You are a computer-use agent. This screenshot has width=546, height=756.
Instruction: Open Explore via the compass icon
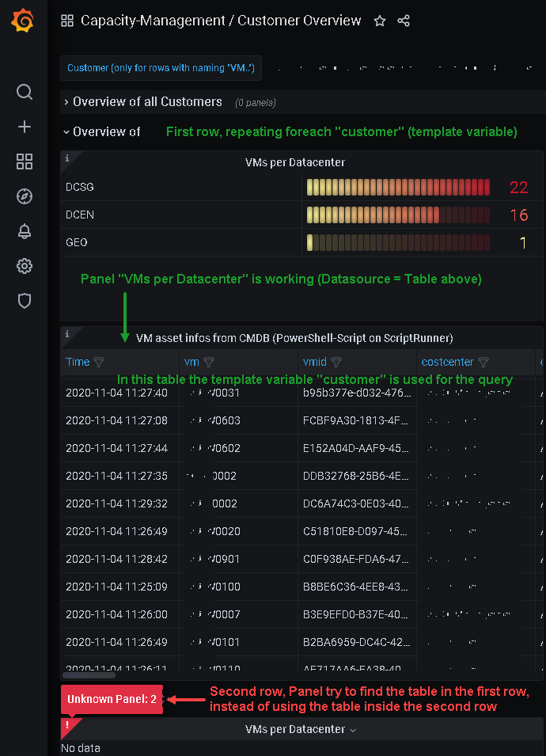tap(24, 196)
